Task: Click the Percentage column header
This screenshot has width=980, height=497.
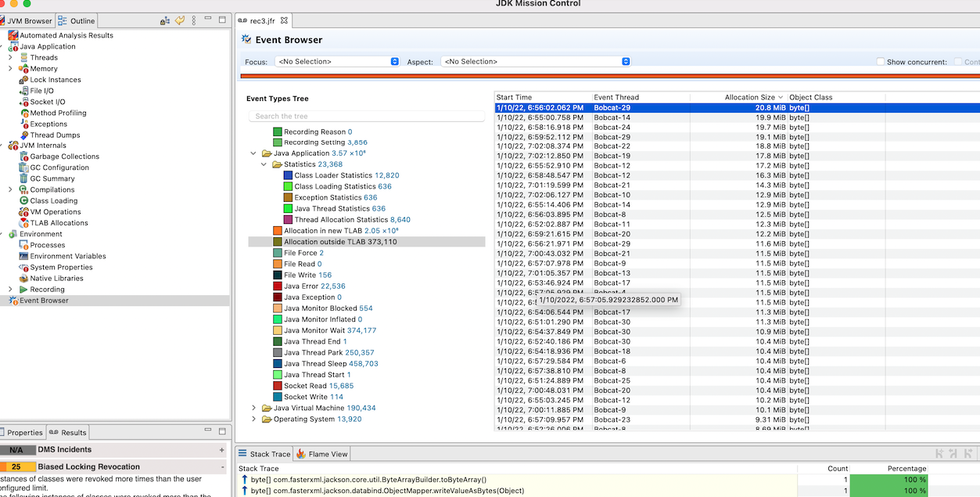Action: pyautogui.click(x=888, y=469)
